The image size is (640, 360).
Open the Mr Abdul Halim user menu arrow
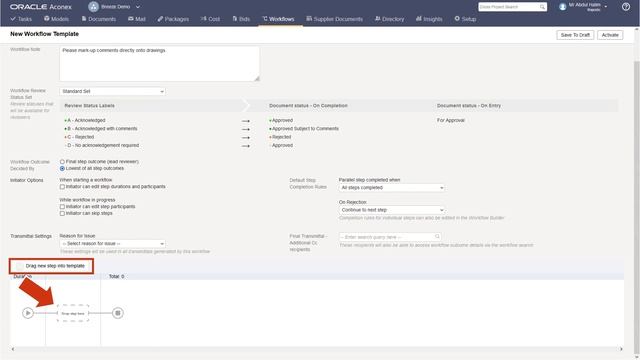click(606, 7)
